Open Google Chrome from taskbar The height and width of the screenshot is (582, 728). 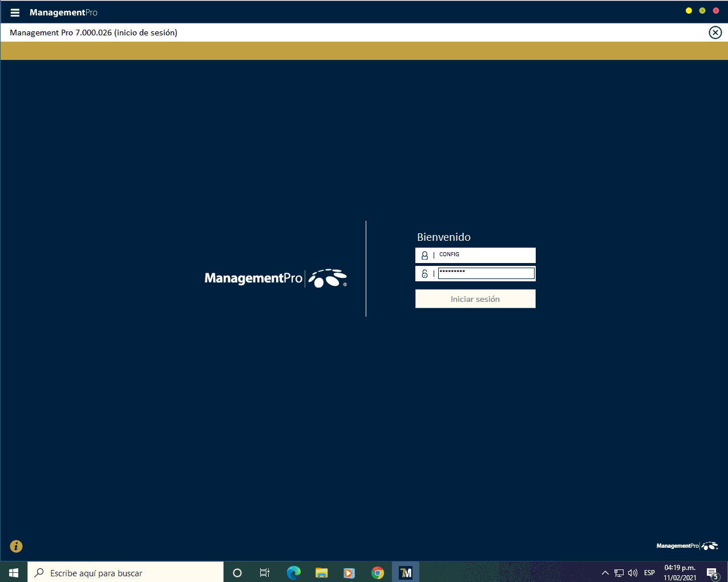378,572
